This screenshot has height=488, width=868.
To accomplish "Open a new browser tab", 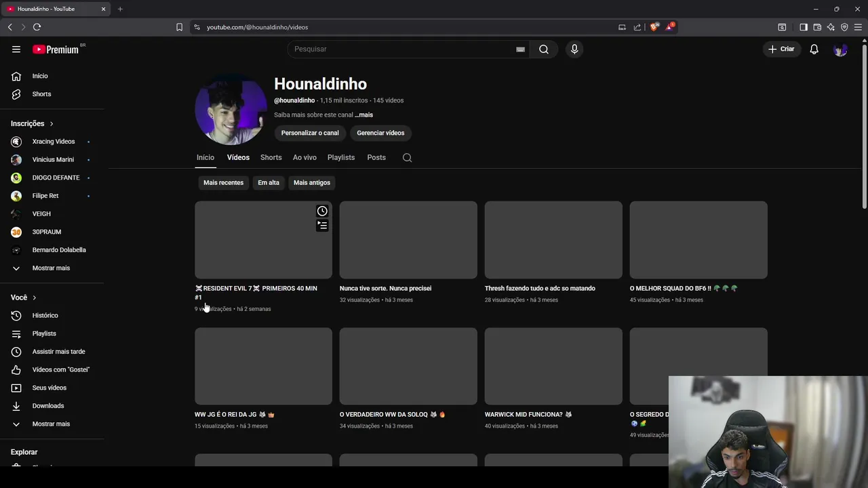I will click(120, 9).
